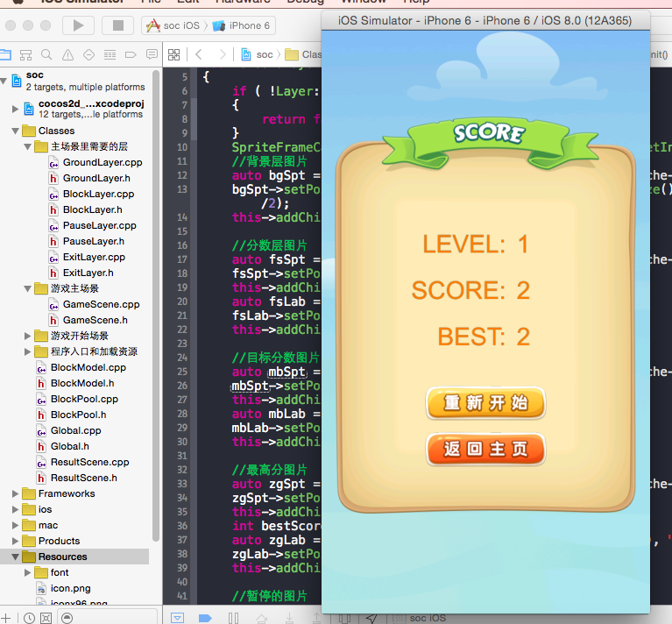Go forward in editor history
This screenshot has width=672, height=624.
(222, 54)
